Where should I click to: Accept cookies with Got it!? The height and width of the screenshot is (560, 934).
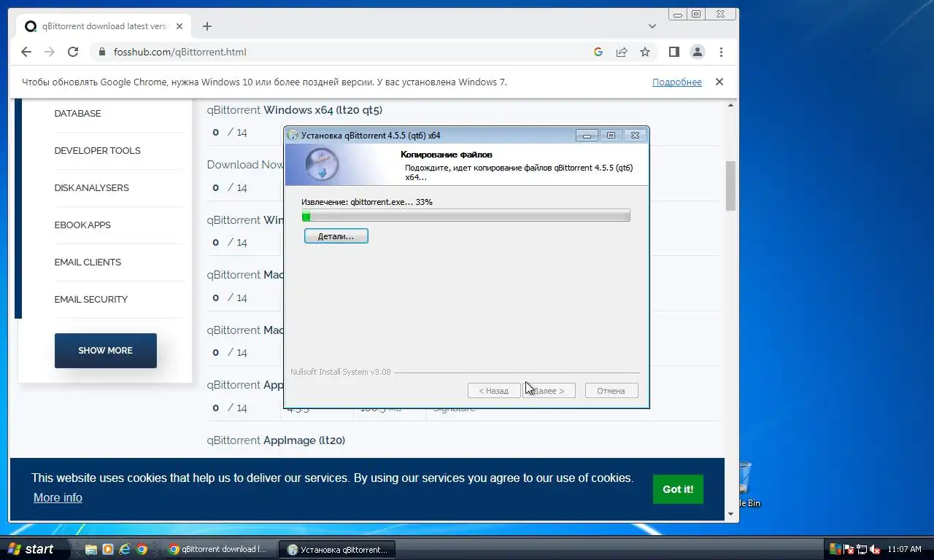coord(678,489)
